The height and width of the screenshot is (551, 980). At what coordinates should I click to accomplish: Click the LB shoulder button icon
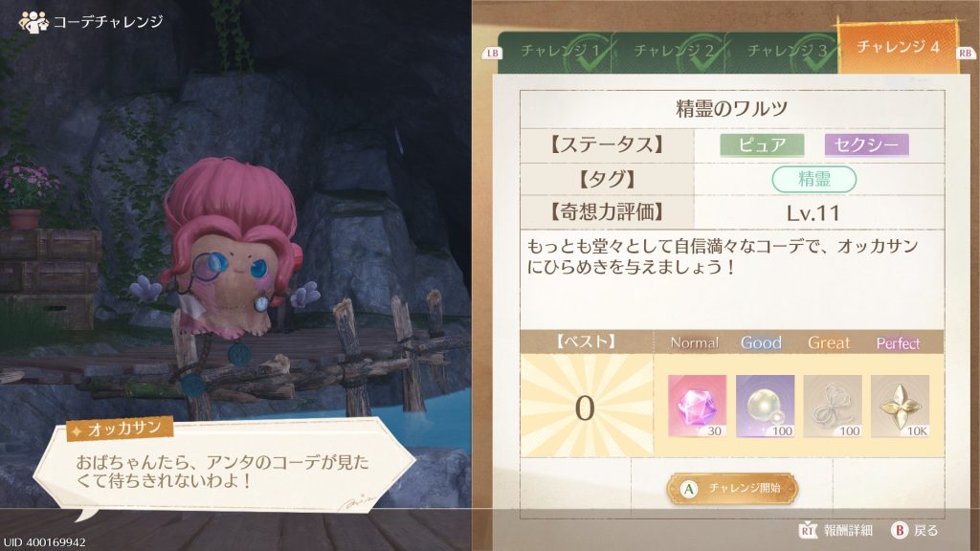coord(493,54)
